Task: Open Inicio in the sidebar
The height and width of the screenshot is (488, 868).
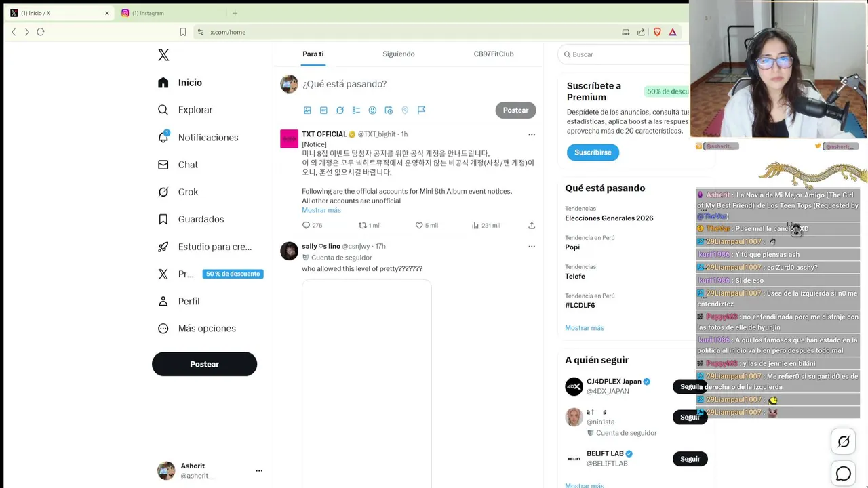Action: 180,83
